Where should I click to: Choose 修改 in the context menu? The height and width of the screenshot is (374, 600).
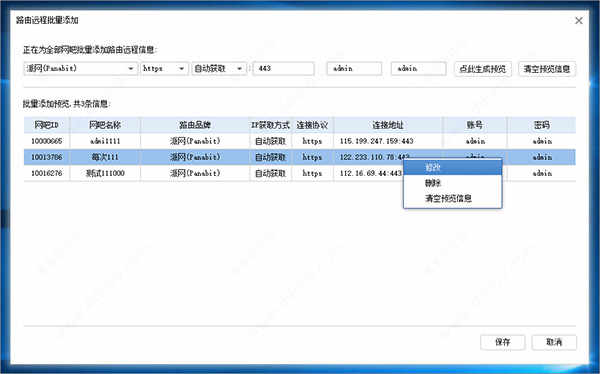(x=453, y=167)
